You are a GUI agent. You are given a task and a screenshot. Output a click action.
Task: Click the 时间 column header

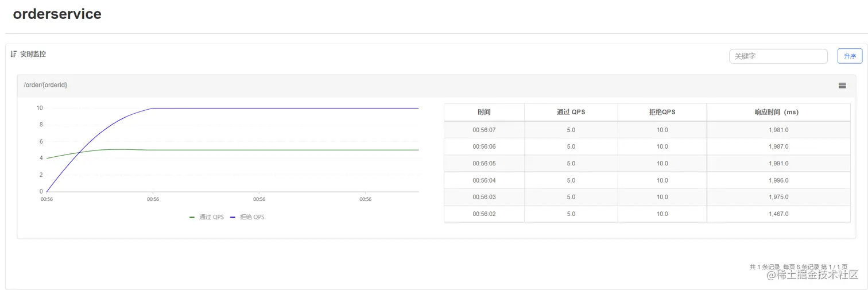click(x=484, y=112)
